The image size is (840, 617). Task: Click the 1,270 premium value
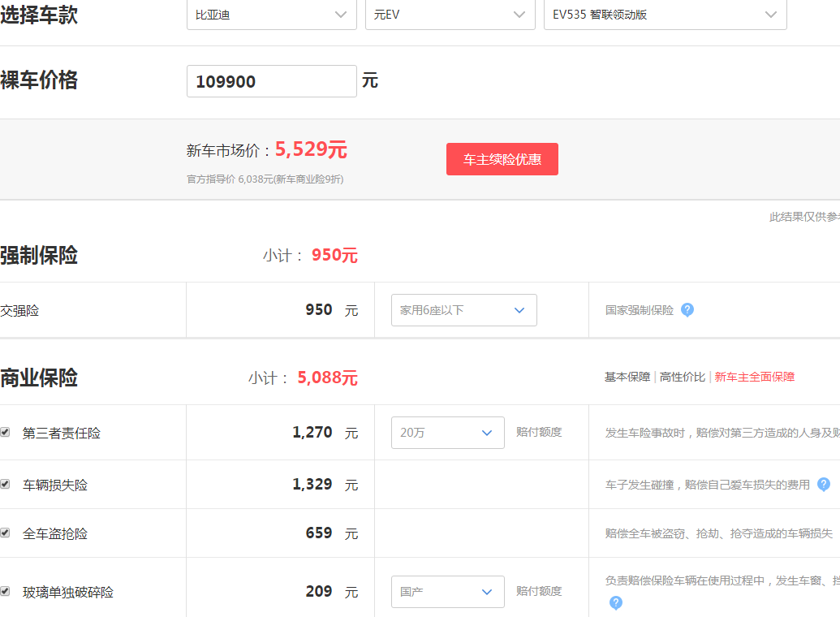(x=312, y=432)
